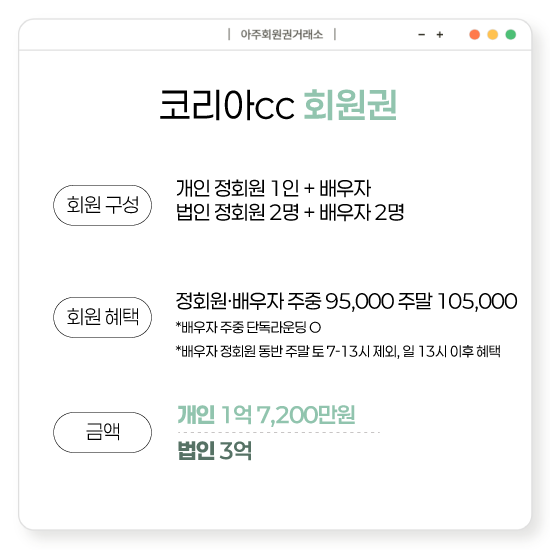Click the 회원 구성 pill button
Viewport: 550px width, 550px height.
(x=102, y=205)
